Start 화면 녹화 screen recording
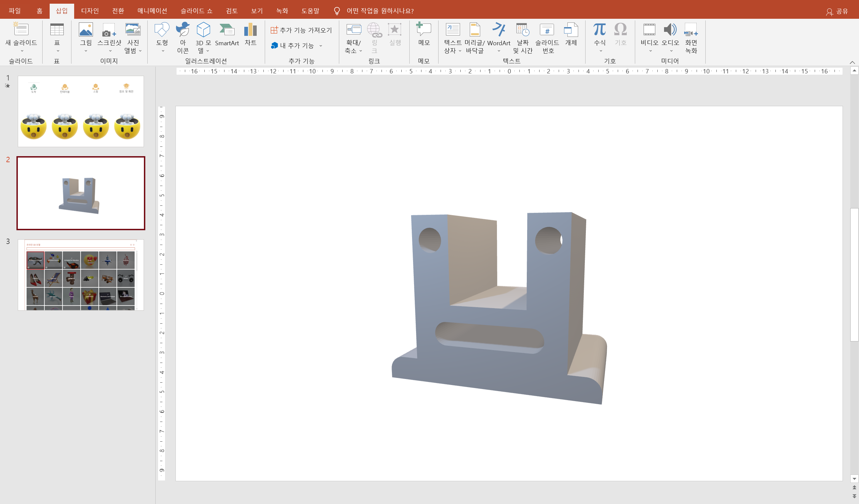The height and width of the screenshot is (504, 859). point(691,30)
